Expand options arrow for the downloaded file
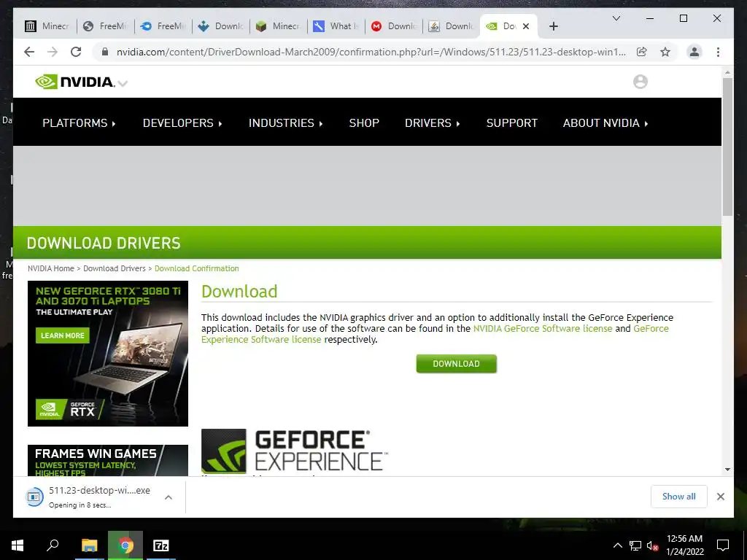This screenshot has width=747, height=560. [169, 497]
